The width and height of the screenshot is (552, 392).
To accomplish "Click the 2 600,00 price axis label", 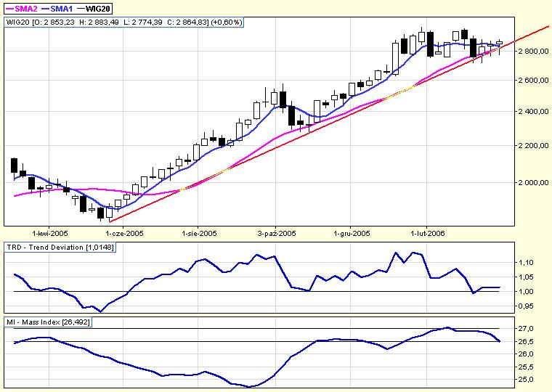I will [533, 81].
